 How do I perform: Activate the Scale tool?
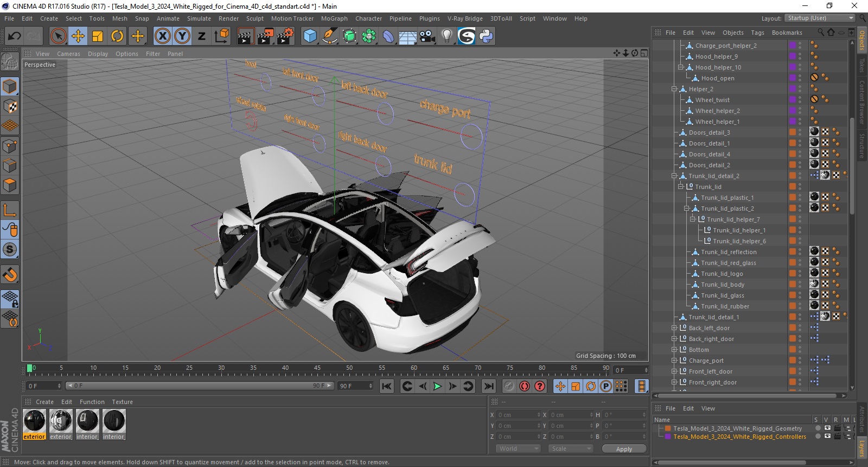(98, 36)
